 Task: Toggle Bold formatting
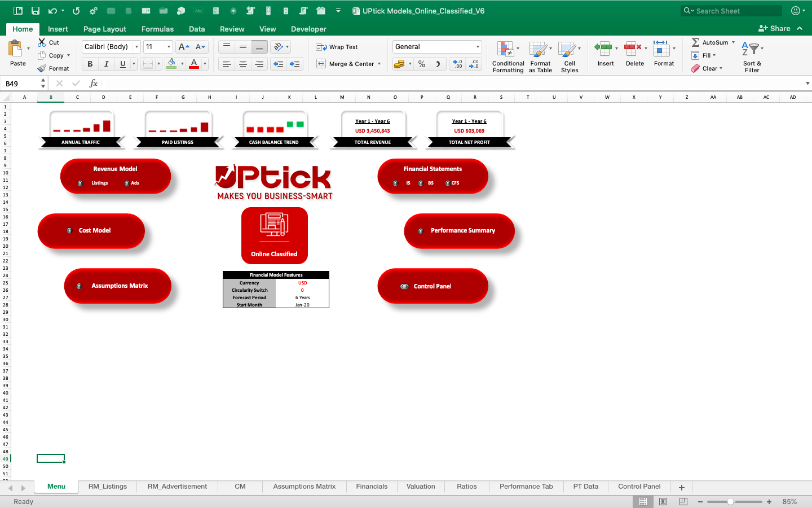coord(90,64)
